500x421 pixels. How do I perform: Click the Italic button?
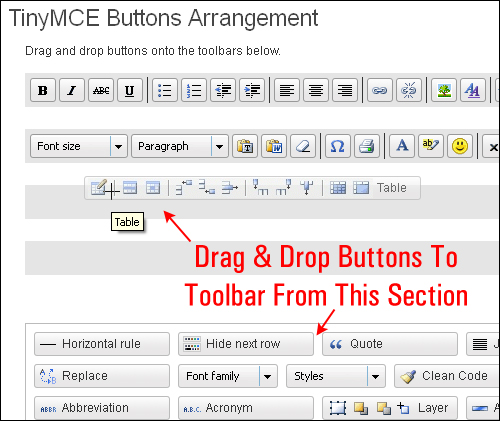pyautogui.click(x=72, y=90)
